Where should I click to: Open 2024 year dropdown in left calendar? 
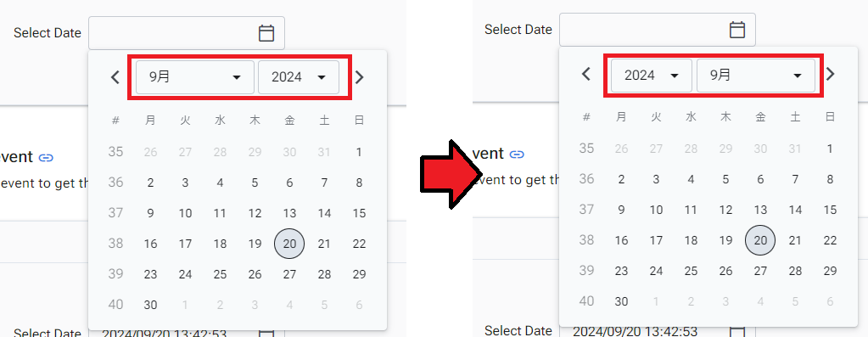click(299, 77)
